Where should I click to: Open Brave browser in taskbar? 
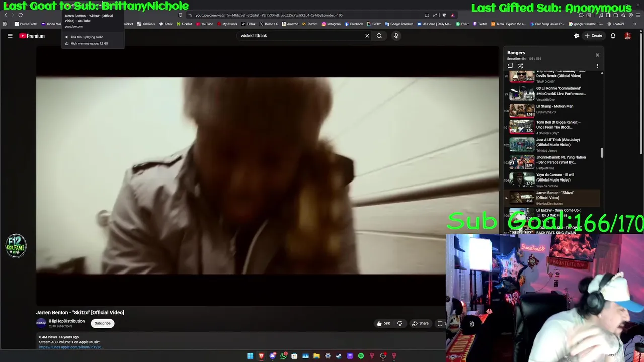261,356
